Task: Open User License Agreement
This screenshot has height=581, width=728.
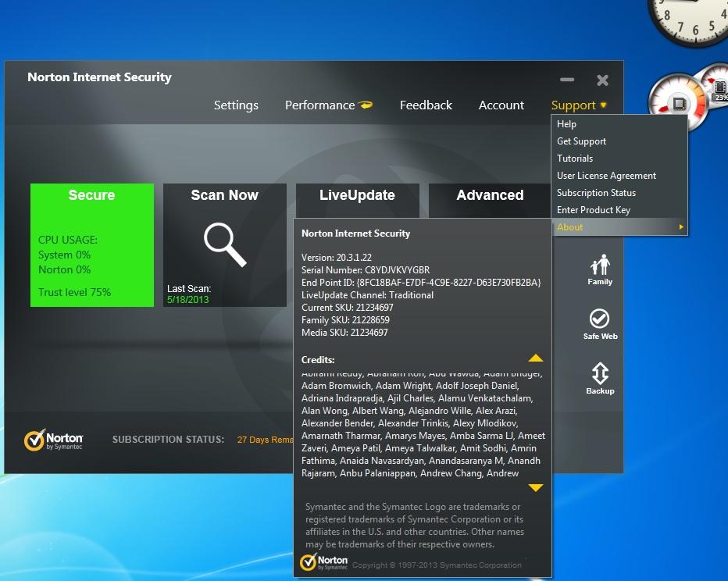Action: (620, 176)
